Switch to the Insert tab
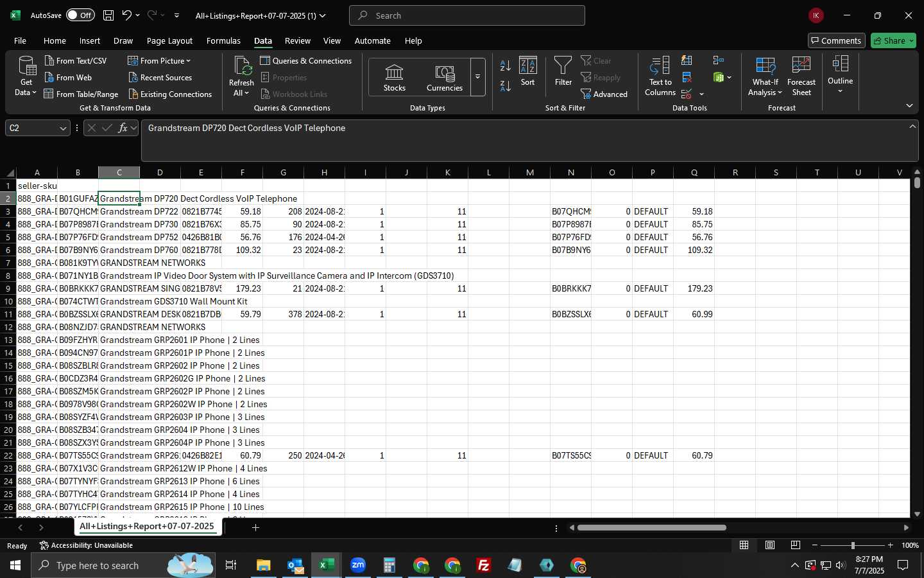924x578 pixels. point(89,40)
